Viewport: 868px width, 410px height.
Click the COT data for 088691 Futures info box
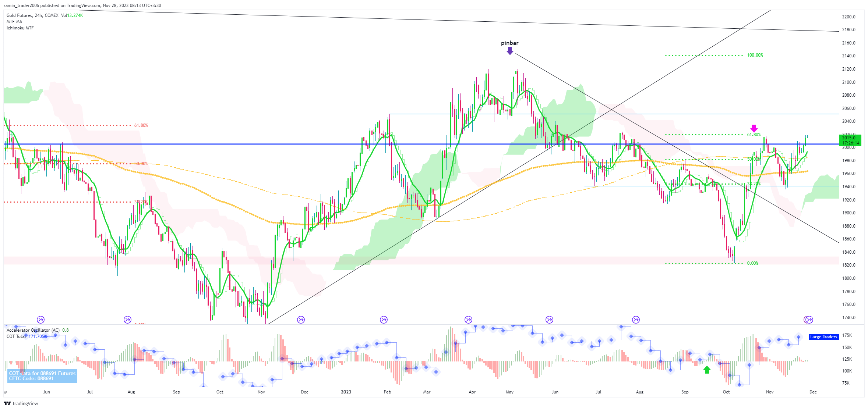point(42,376)
